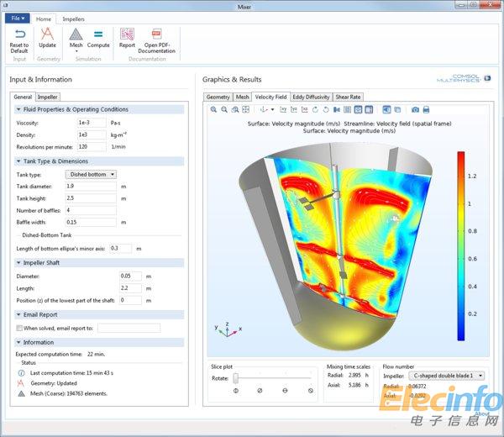Expand the Mesh button dropdown arrow

pyautogui.click(x=76, y=50)
